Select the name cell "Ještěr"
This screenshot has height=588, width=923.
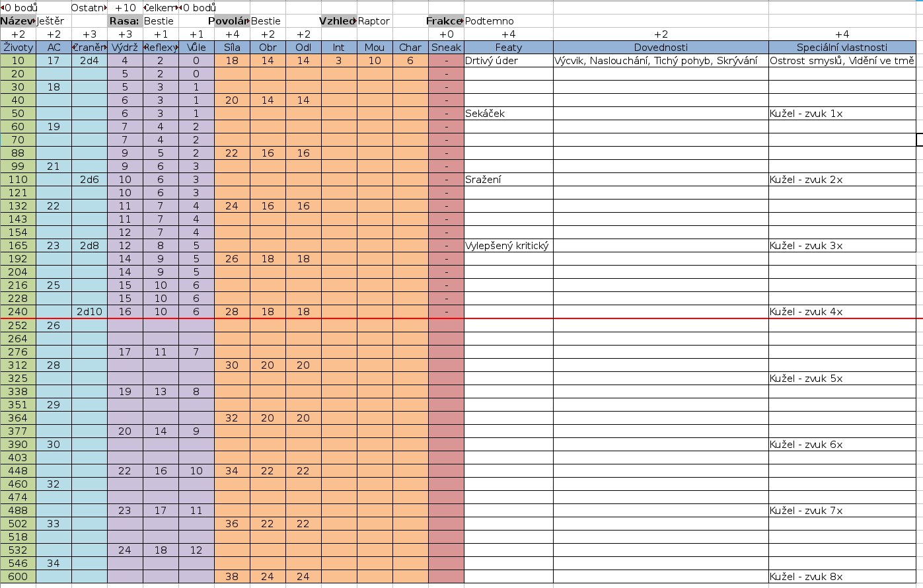click(54, 21)
